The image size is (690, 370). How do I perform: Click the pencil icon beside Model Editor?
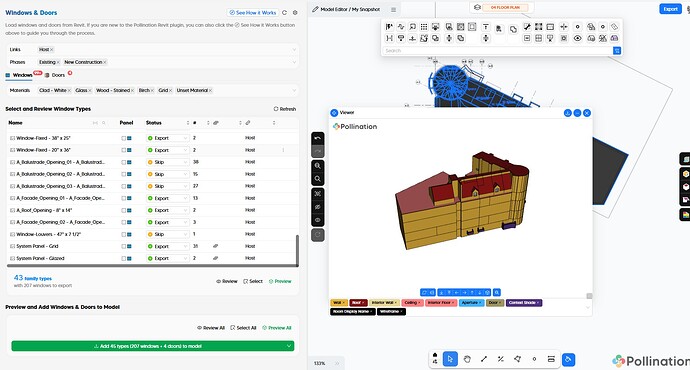[315, 9]
